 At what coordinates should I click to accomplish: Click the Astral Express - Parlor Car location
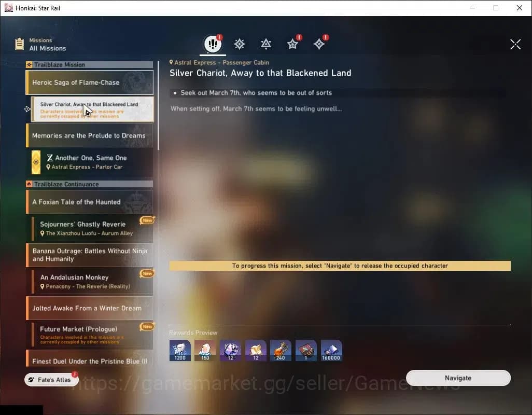coord(87,167)
